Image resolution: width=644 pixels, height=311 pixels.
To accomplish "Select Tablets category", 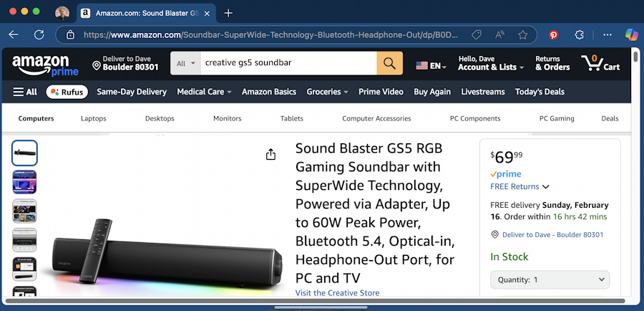I will pos(292,118).
